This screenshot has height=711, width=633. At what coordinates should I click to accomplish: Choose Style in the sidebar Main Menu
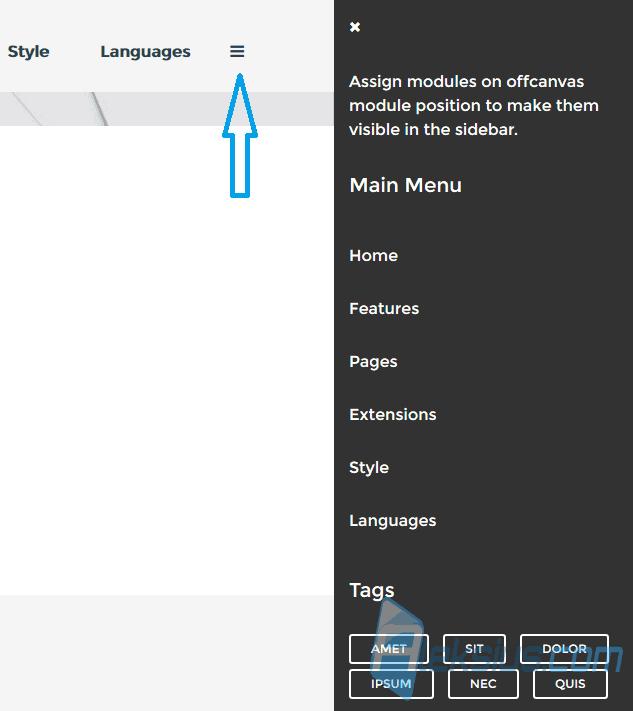coord(369,468)
